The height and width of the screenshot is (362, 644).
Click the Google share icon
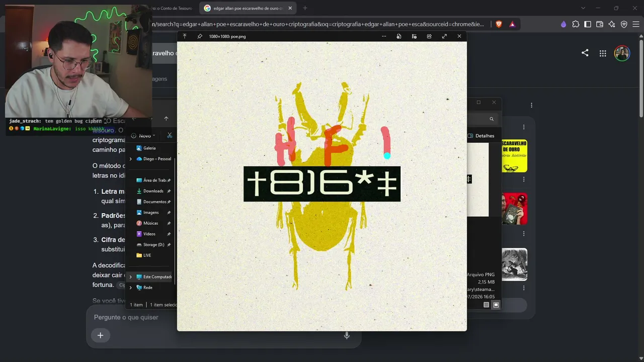tap(585, 53)
